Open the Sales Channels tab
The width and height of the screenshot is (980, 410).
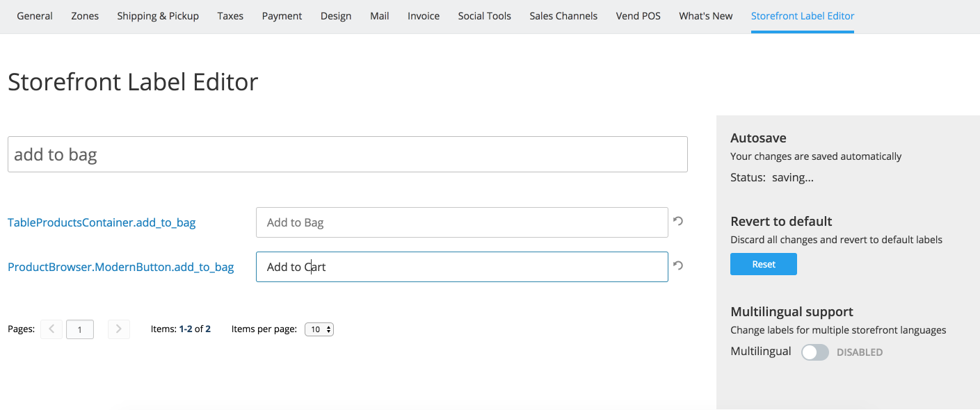click(x=563, y=16)
